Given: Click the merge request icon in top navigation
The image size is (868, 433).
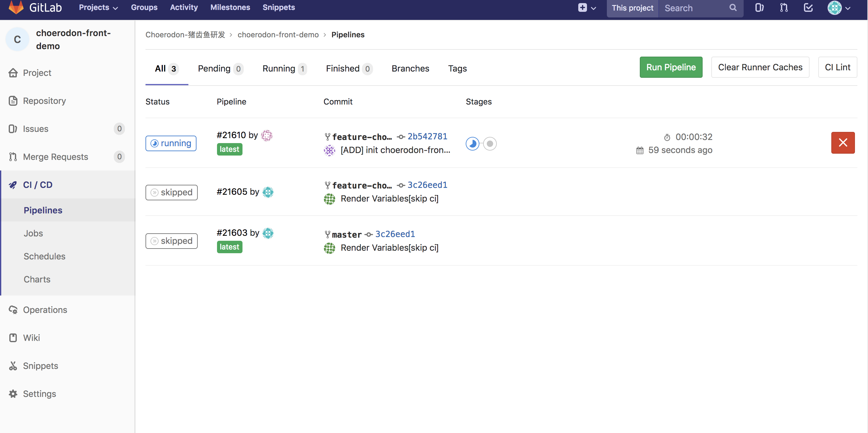Looking at the screenshot, I should tap(783, 8).
